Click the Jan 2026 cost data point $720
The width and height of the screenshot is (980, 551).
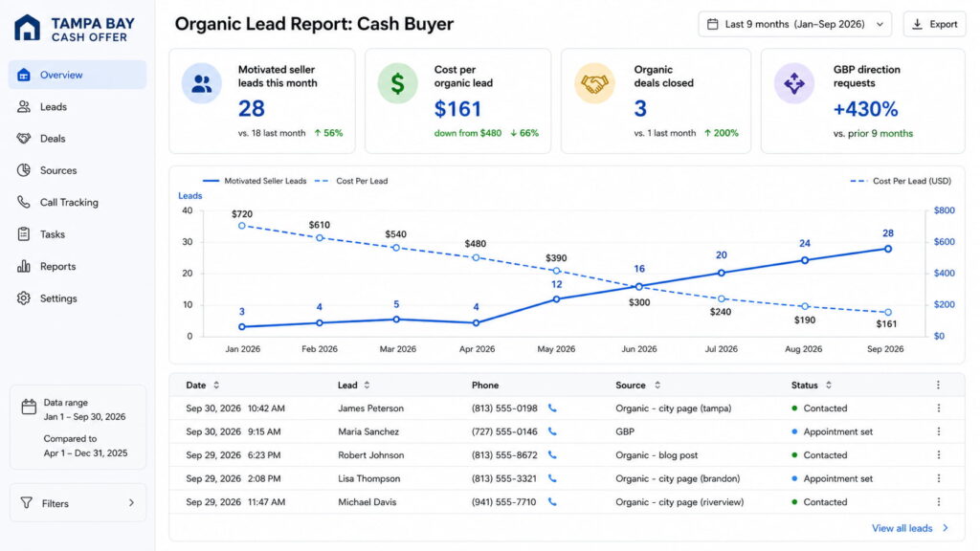pyautogui.click(x=242, y=226)
